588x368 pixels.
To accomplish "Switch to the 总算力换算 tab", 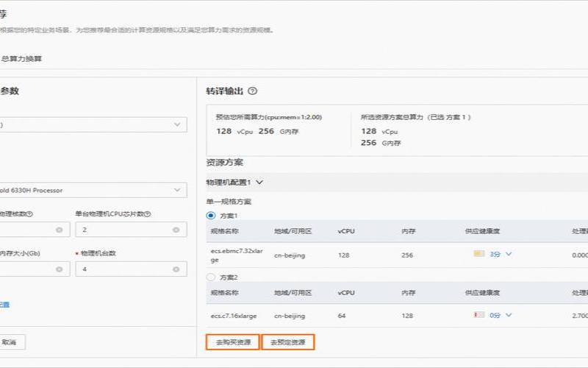I will 21,59.
